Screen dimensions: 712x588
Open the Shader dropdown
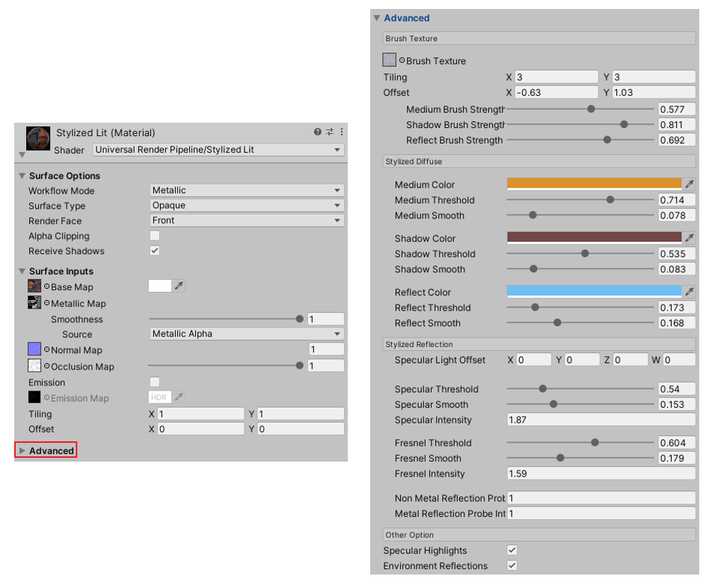218,150
